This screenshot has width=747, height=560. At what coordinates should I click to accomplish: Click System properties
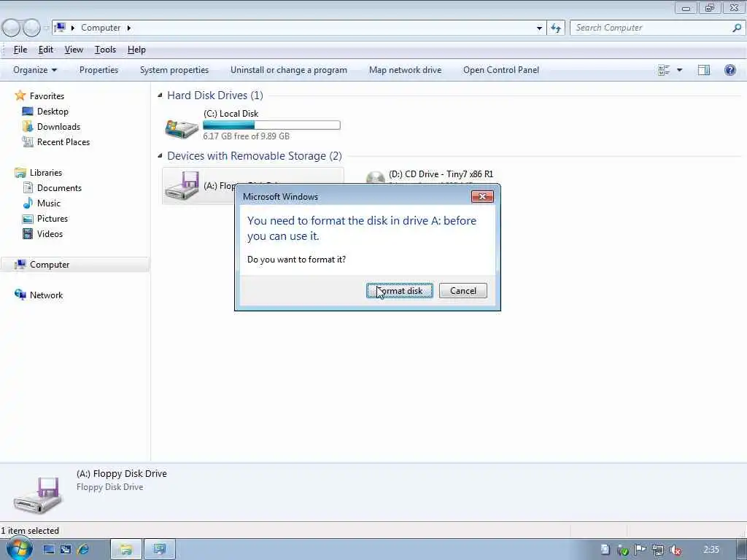[174, 70]
